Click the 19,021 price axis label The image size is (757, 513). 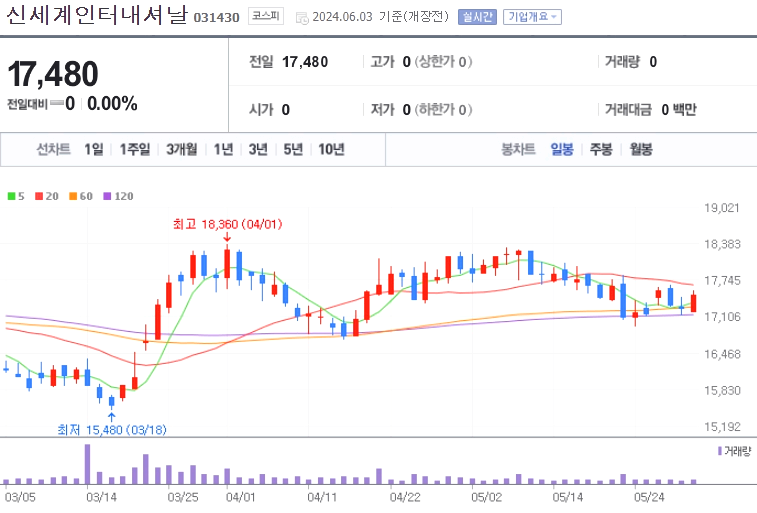click(x=722, y=208)
